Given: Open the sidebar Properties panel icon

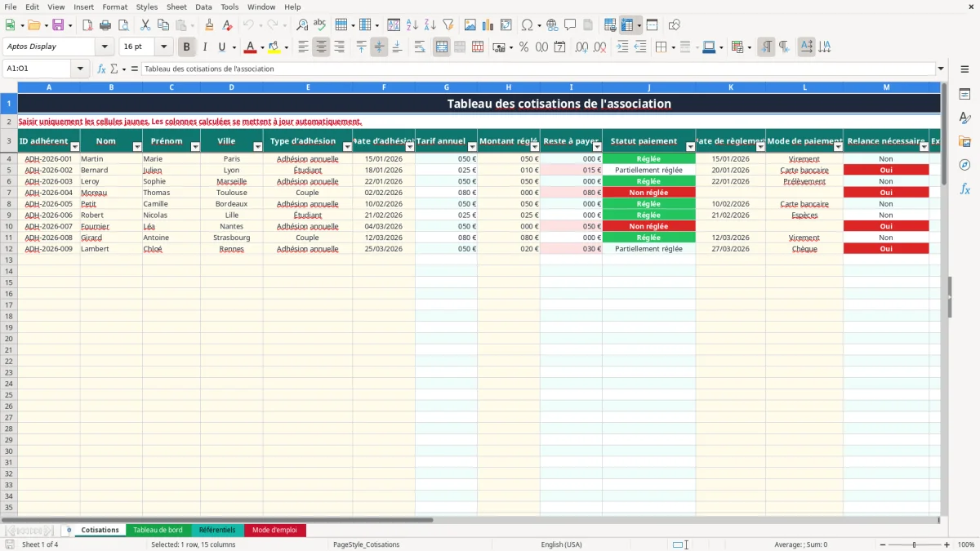Looking at the screenshot, I should pyautogui.click(x=964, y=95).
